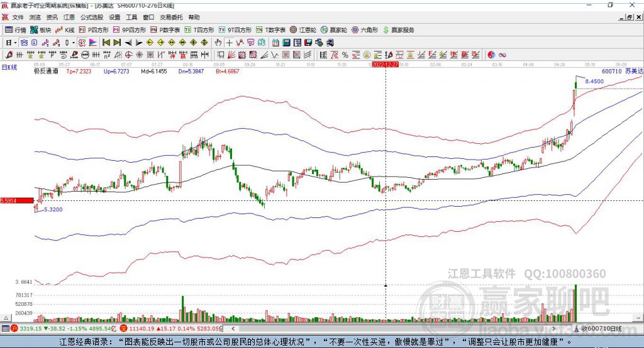Open the 公式选股 menu
Viewport: 644px width, 348px height.
92,17
